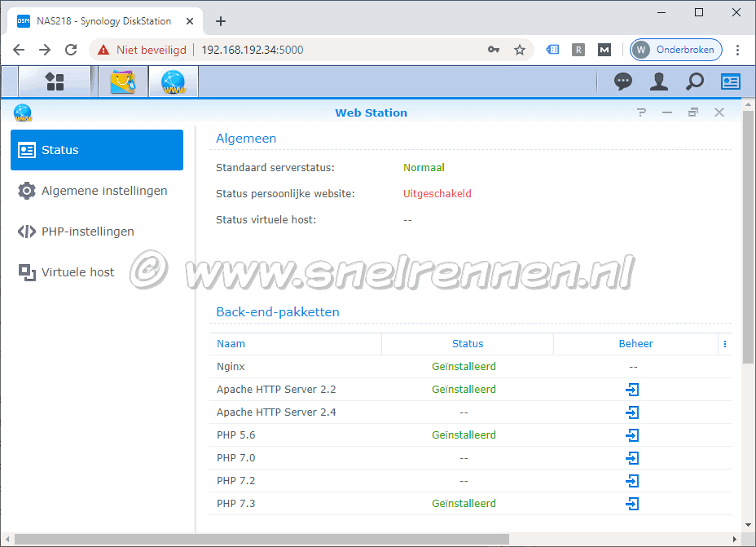
Task: Open the Onderbroken profile button
Action: click(x=676, y=50)
